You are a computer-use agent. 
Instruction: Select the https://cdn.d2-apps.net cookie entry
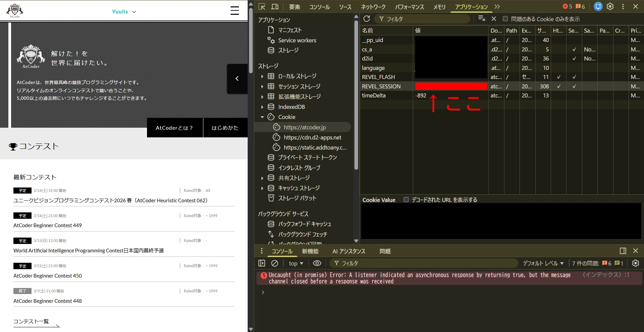(312, 137)
